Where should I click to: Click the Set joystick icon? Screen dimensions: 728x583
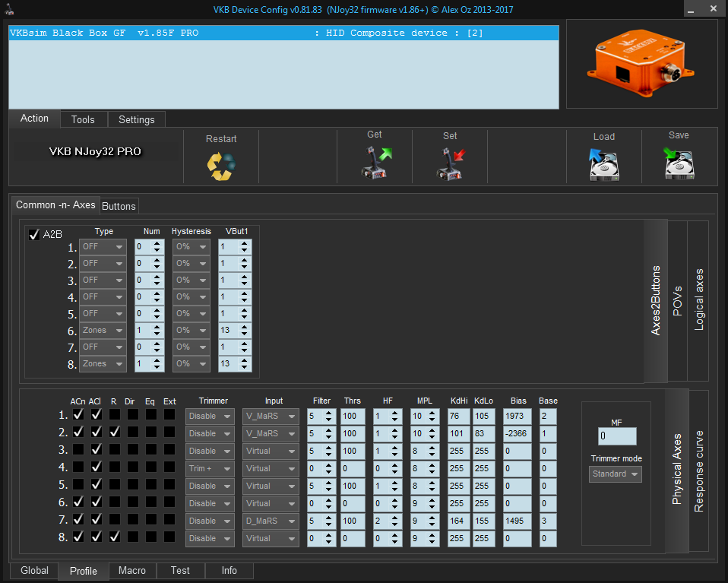(451, 164)
